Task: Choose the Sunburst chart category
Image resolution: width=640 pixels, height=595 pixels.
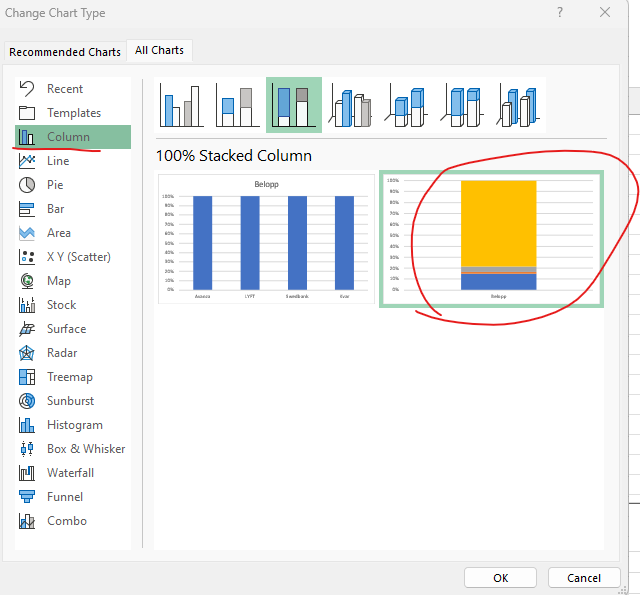Action: (70, 401)
